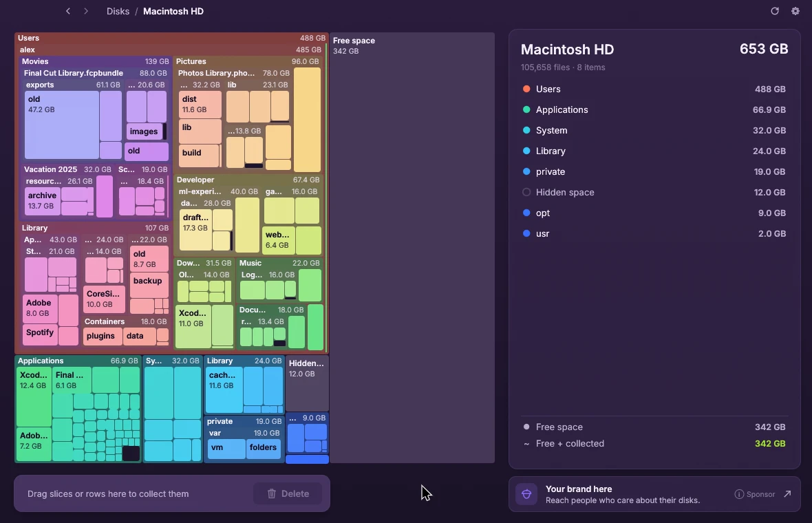This screenshot has height=523, width=812.
Task: Select the build block in Pictures
Action: coord(200,156)
